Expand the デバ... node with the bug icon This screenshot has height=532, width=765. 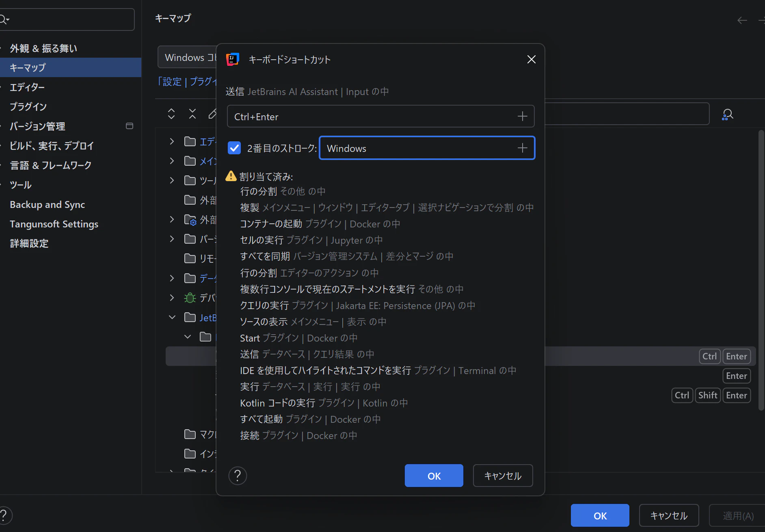coord(172,298)
